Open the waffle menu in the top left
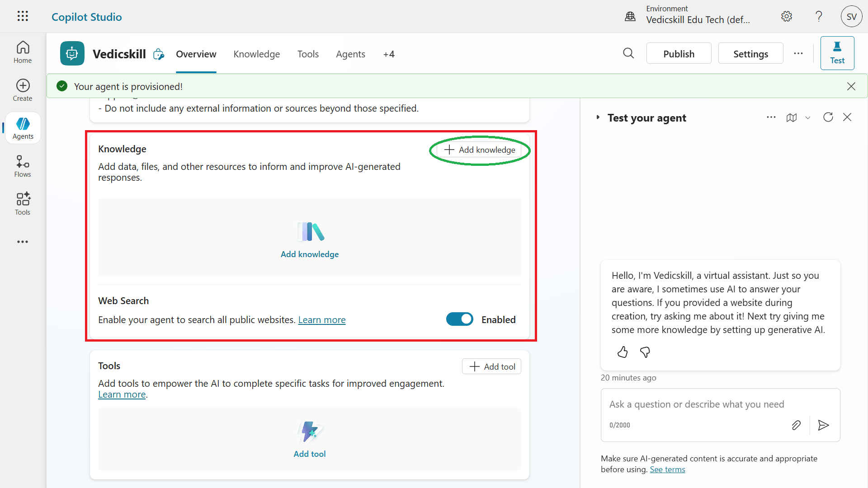The width and height of the screenshot is (868, 488). [22, 16]
